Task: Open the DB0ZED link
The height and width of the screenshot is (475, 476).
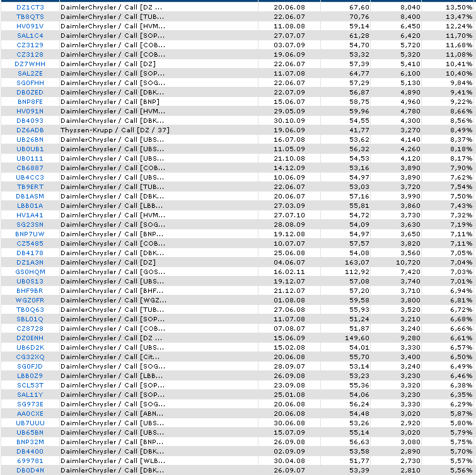Action: tap(30, 92)
